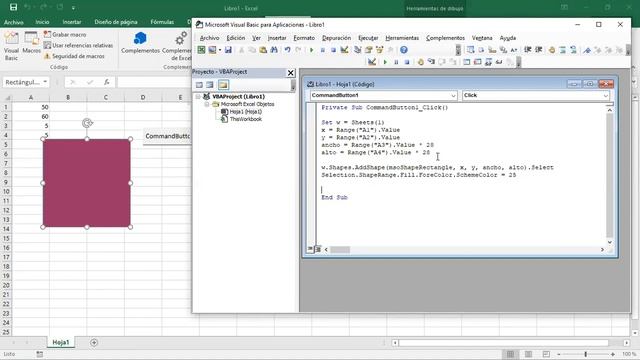Click View Microsoft Excel icon in VBA toolbar

pos(201,50)
